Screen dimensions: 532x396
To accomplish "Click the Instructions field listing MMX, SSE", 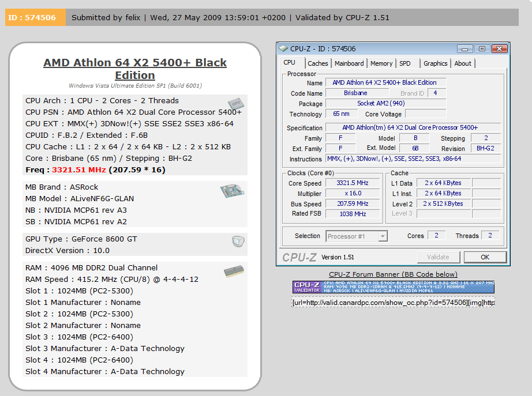I will (413, 159).
